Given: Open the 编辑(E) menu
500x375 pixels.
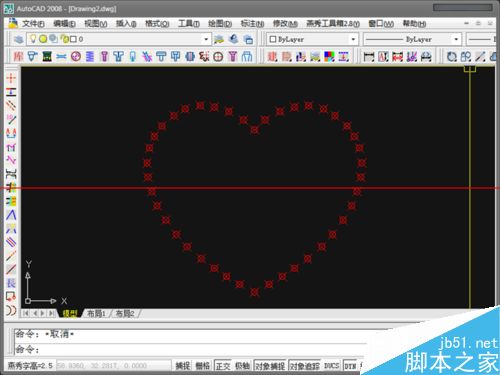Looking at the screenshot, I should [64, 24].
